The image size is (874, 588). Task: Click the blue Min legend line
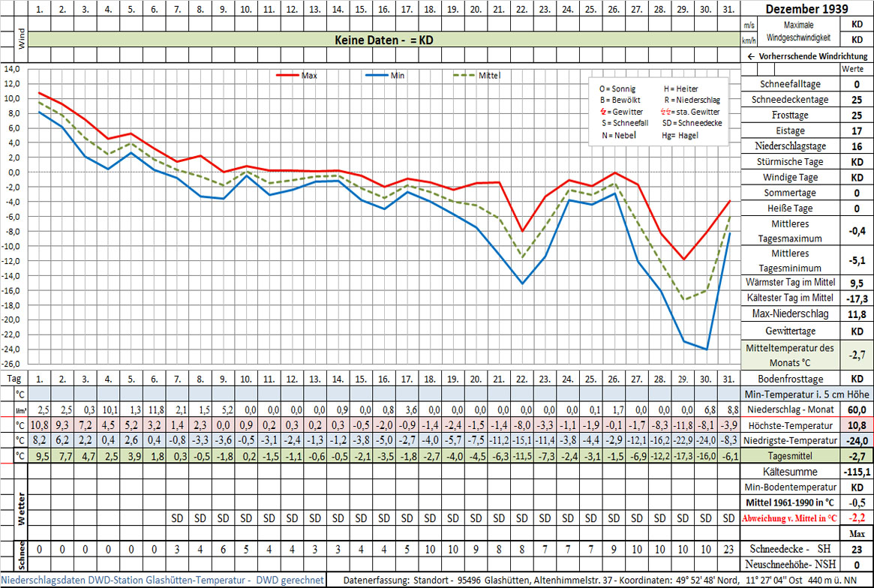coord(377,76)
